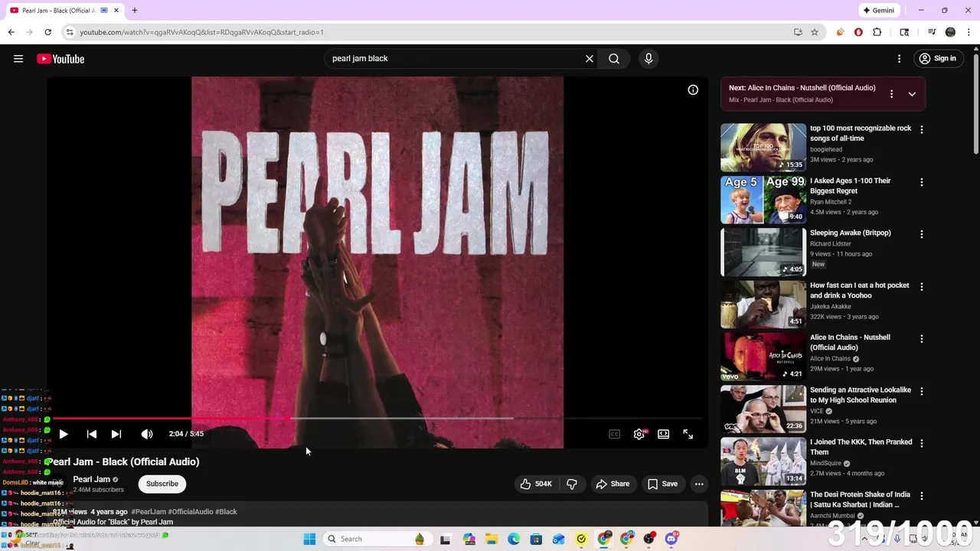
Task: Open the player settings gear
Action: 639,434
